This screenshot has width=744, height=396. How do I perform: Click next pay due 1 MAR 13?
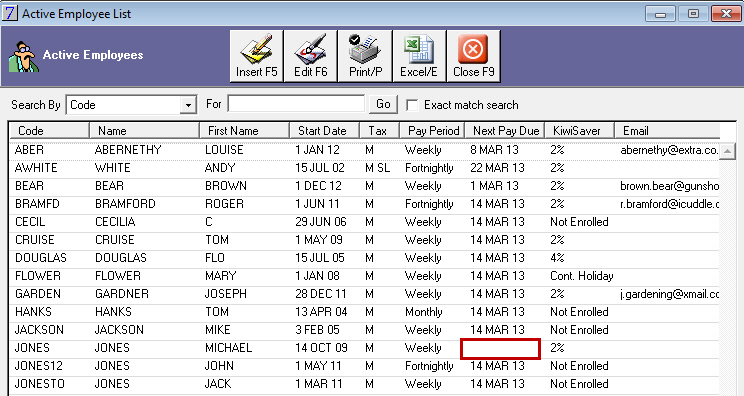[494, 186]
